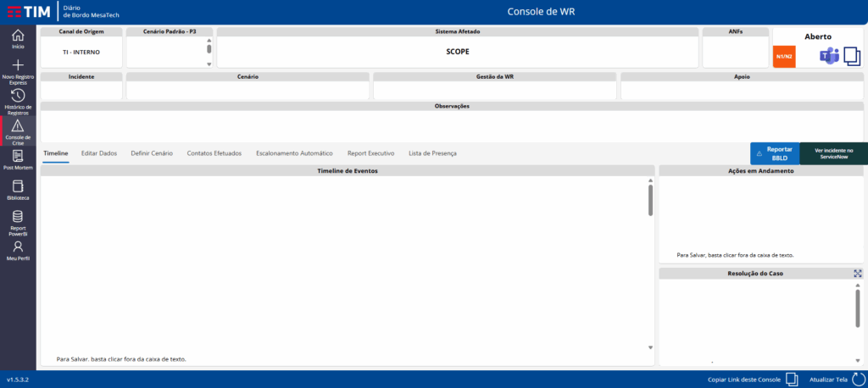Click the orange N1/N2 level badge
Viewport: 868px width, 388px height.
click(784, 57)
